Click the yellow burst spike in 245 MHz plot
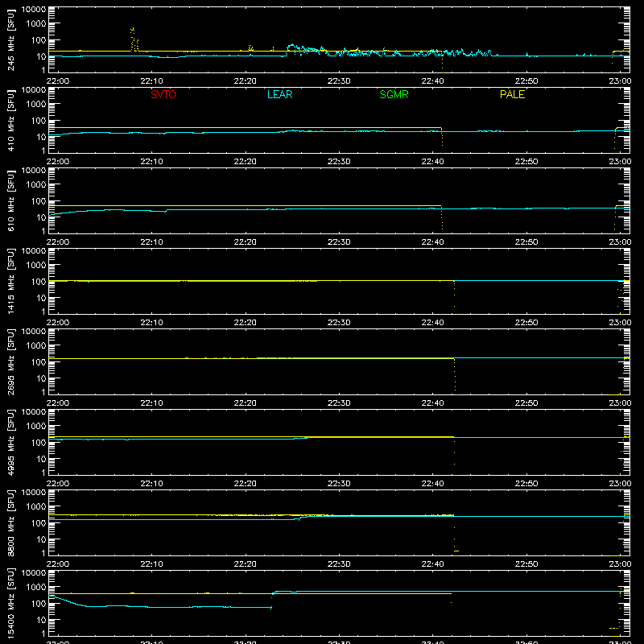 134,39
